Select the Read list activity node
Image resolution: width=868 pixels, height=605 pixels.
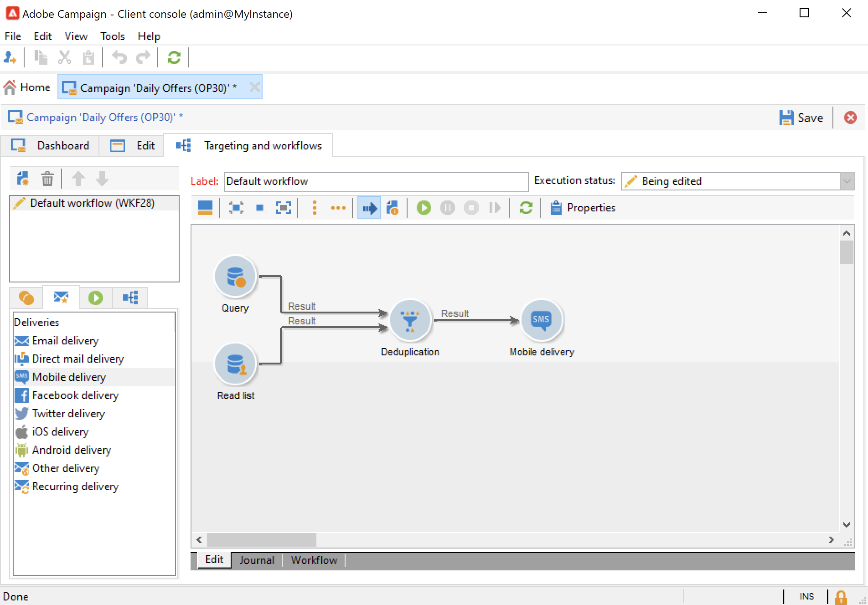(x=236, y=364)
